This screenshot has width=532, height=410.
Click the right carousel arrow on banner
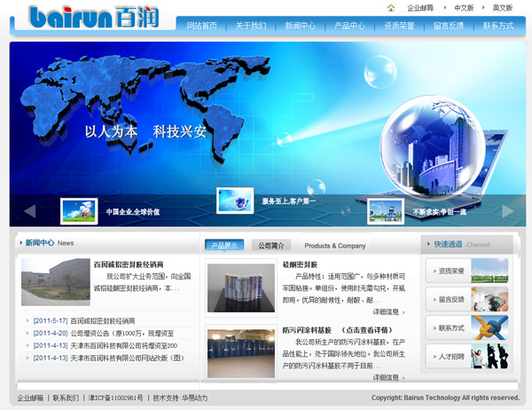(x=508, y=211)
